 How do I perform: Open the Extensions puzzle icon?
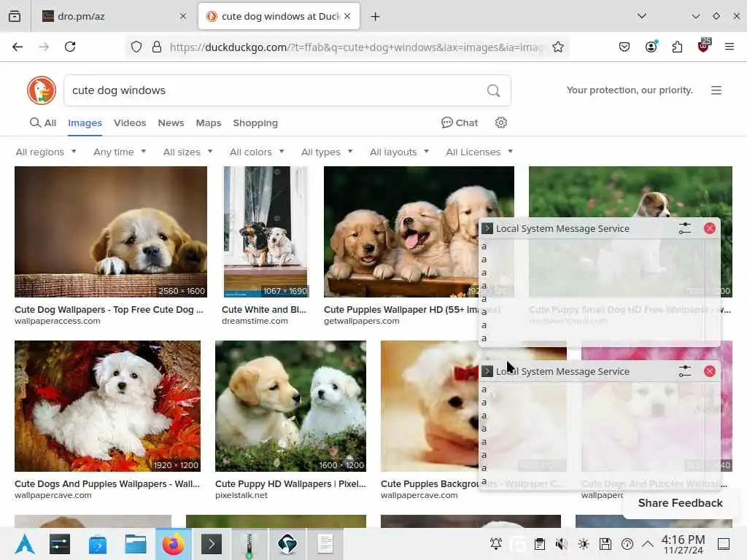tap(677, 47)
